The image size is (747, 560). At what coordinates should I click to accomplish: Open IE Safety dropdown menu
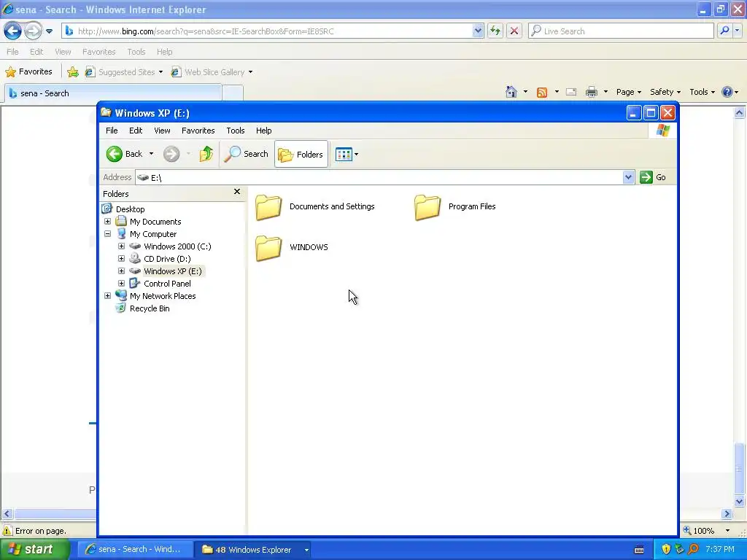665,92
